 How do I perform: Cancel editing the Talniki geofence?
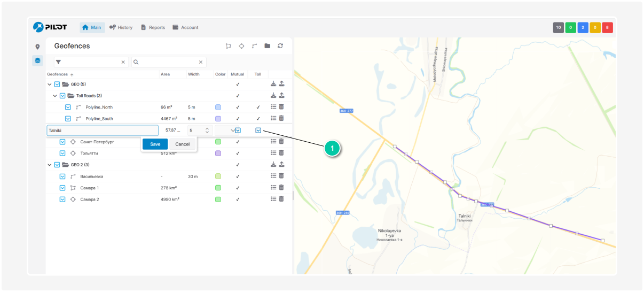point(183,144)
